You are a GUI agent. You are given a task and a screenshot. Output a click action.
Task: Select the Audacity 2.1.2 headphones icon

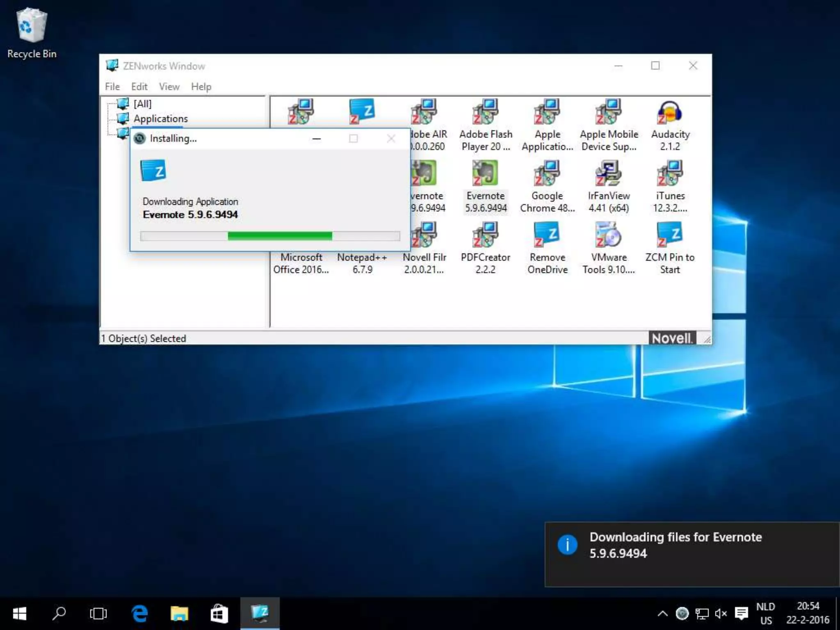[x=670, y=112]
